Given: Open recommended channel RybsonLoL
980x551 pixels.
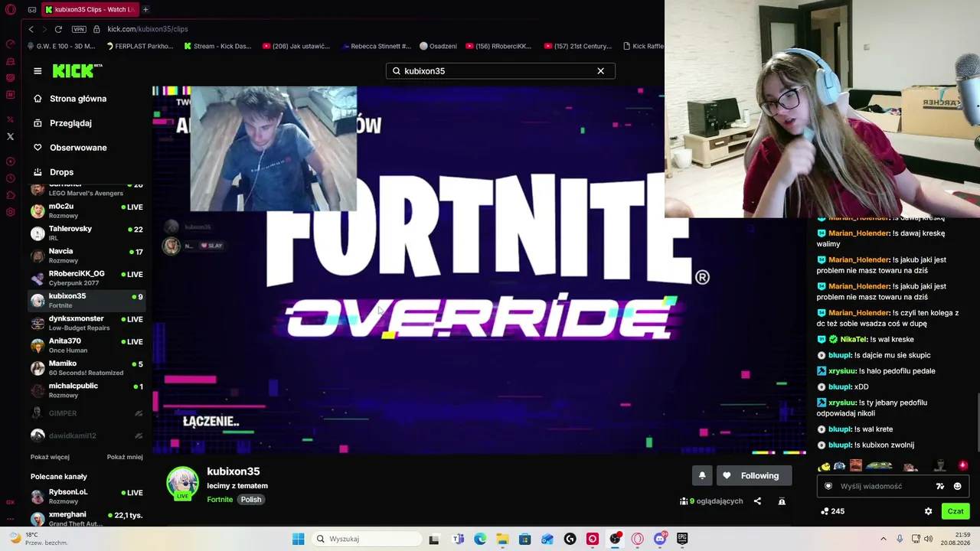Looking at the screenshot, I should click(87, 496).
